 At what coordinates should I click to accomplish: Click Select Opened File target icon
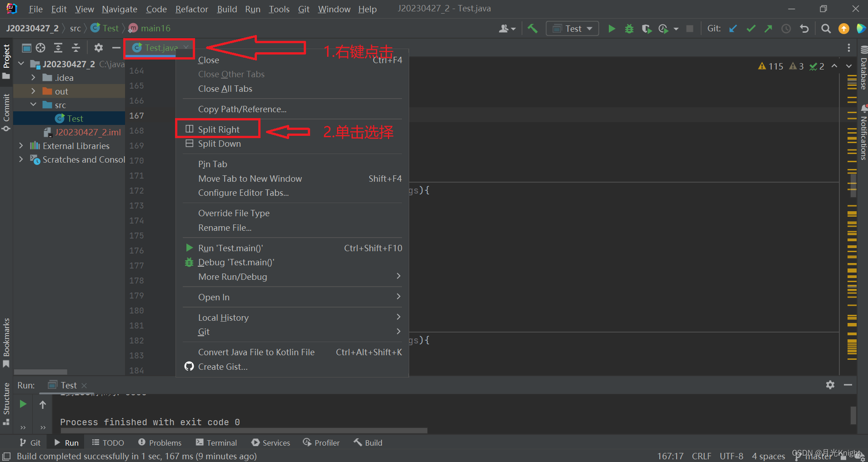pos(40,48)
